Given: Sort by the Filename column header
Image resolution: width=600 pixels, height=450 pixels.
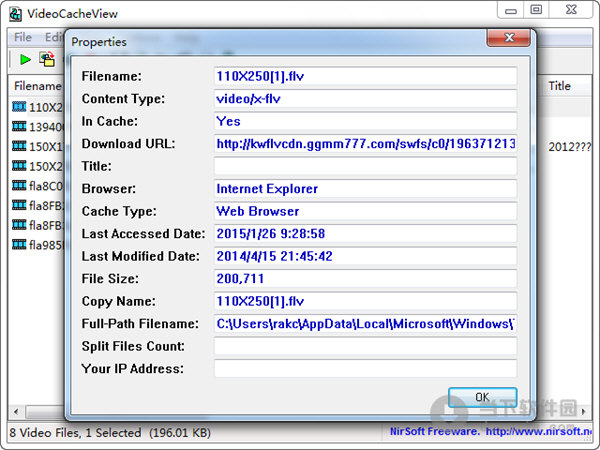Looking at the screenshot, I should tap(37, 86).
